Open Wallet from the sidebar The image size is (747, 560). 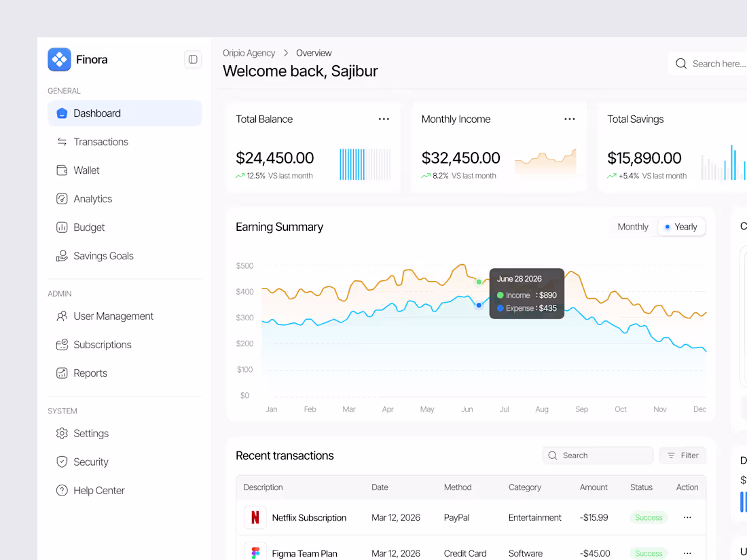point(86,170)
